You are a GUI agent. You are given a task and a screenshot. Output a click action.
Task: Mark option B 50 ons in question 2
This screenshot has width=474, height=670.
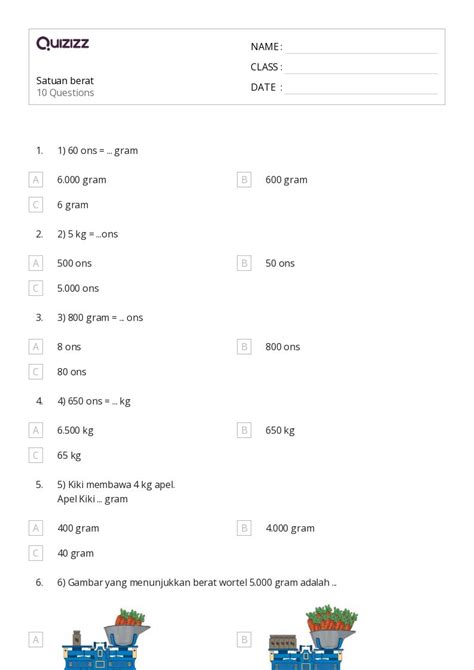pos(244,263)
